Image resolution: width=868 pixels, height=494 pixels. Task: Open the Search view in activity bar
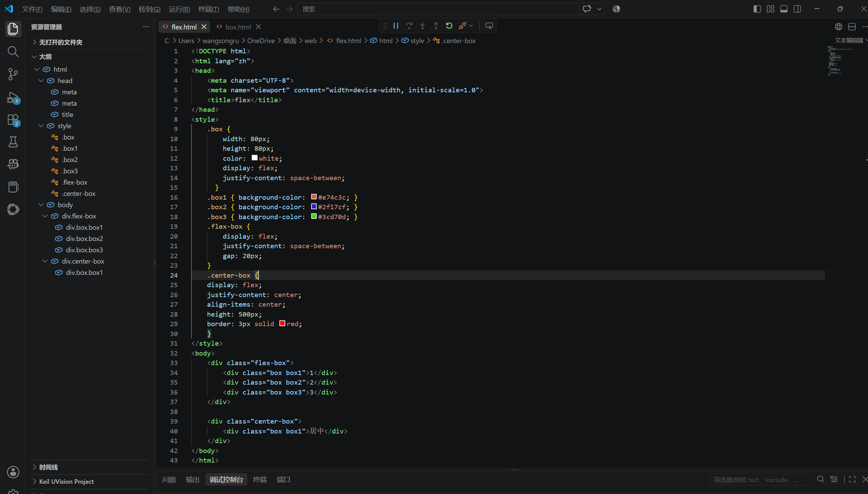(13, 52)
